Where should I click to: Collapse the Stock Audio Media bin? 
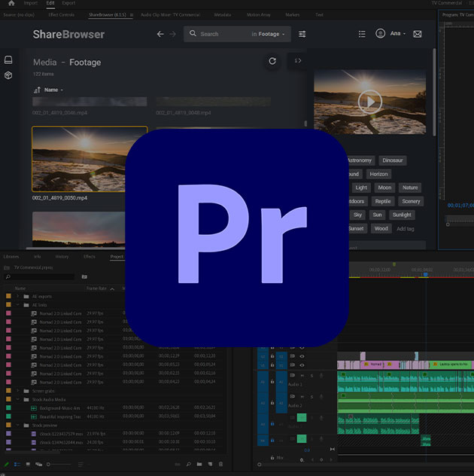tap(18, 399)
